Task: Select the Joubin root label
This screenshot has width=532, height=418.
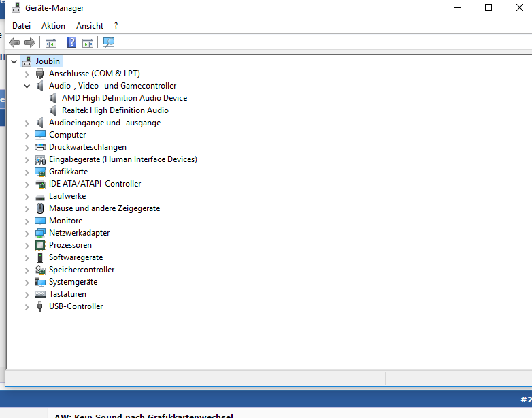Action: pos(48,61)
